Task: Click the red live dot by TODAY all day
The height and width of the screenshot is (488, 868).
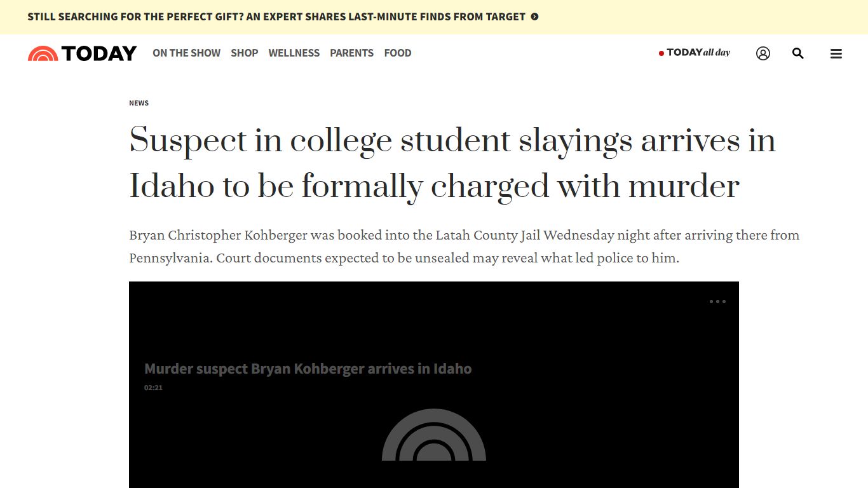Action: coord(661,53)
